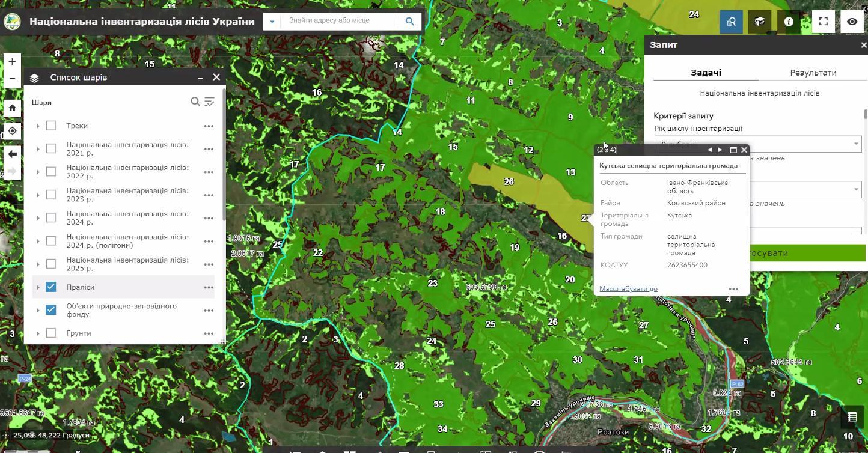Open the search source dropdown arrow
Viewport: 868px width, 453px height.
click(272, 22)
